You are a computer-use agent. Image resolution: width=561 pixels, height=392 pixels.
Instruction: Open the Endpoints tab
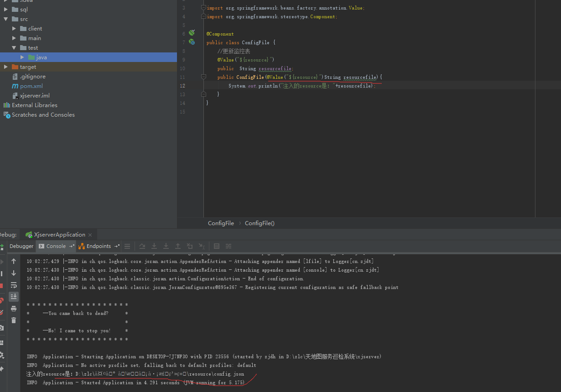[x=99, y=246]
